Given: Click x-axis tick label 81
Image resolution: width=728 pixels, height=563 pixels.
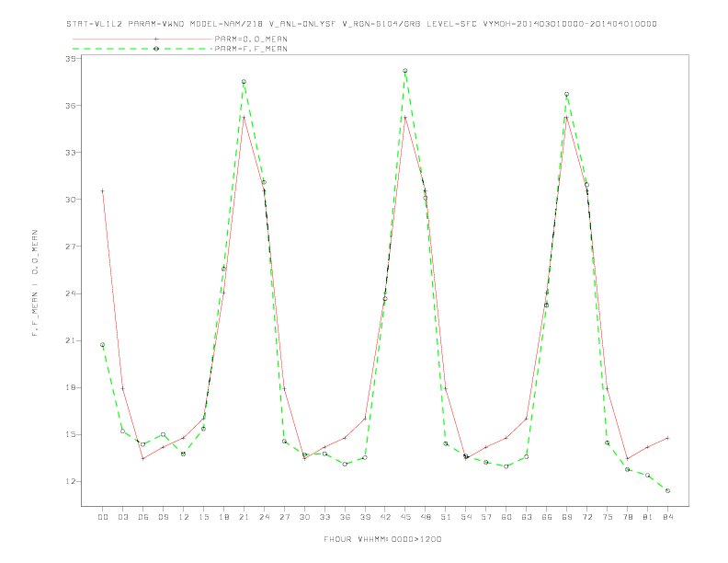Looking at the screenshot, I should (648, 517).
